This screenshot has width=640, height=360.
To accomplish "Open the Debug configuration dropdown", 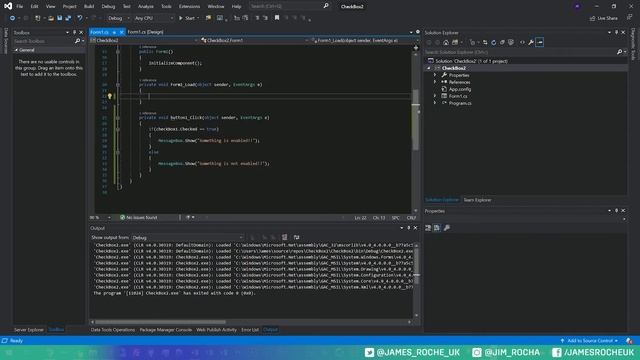I will (x=118, y=18).
